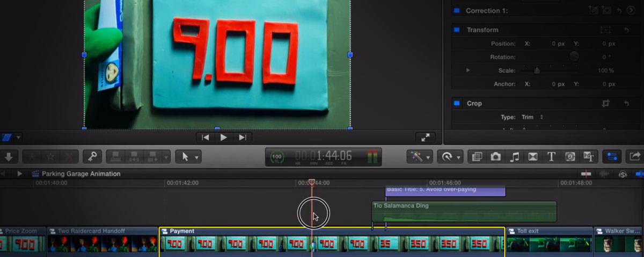644x257 pixels.
Task: Reset the Transform parameters
Action: 626,30
